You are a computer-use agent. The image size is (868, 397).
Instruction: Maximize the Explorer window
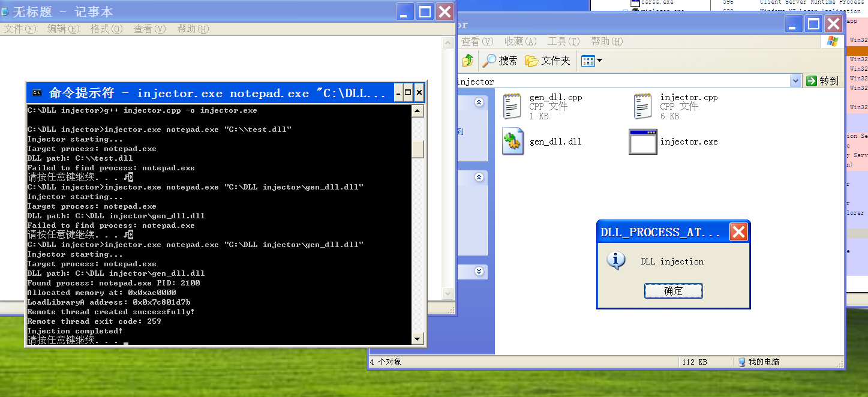[814, 24]
